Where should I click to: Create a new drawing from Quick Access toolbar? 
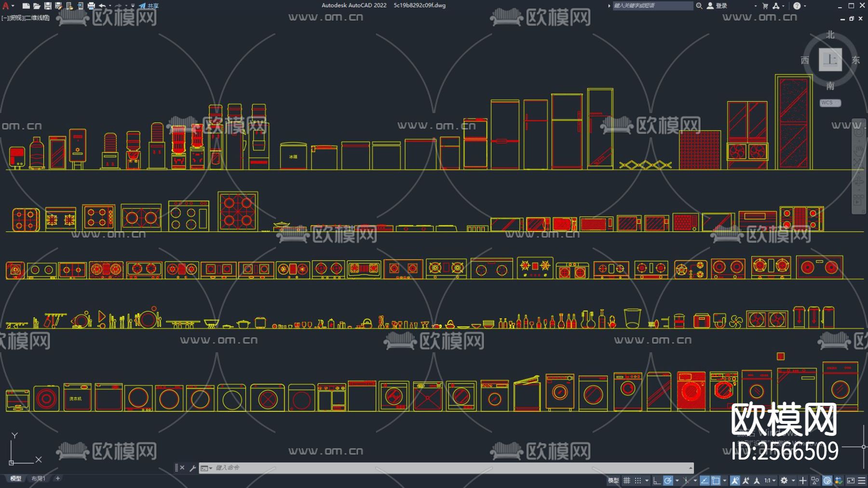26,6
